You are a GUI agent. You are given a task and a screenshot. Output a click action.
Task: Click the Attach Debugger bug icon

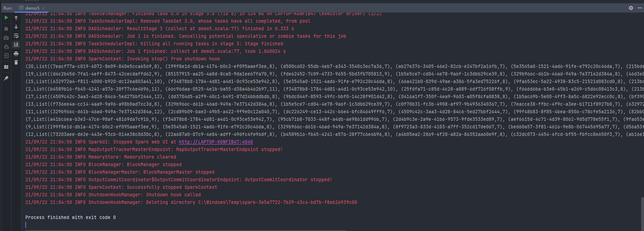pyautogui.click(x=6, y=47)
